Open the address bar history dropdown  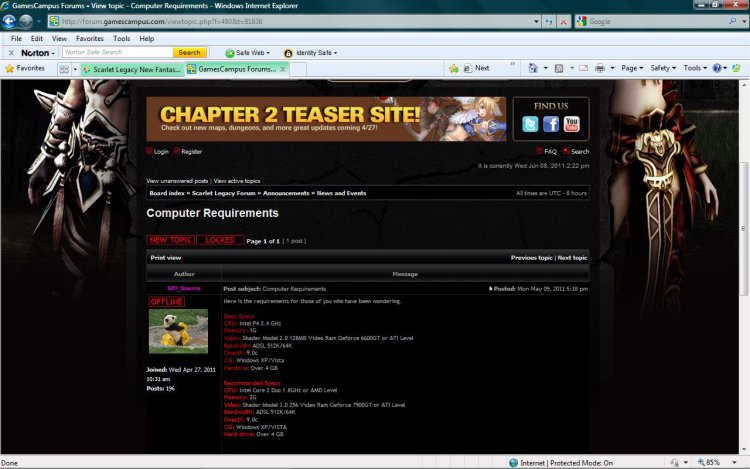tap(536, 22)
